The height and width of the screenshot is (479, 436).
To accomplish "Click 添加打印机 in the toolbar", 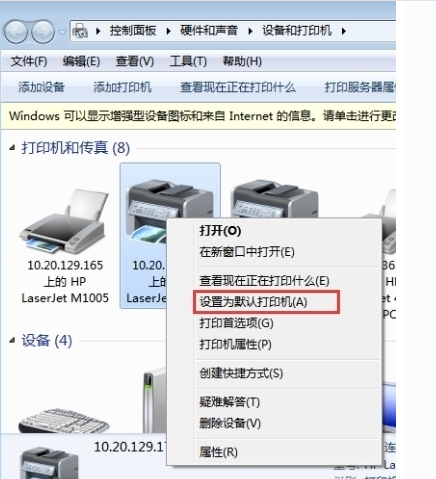I will 122,87.
